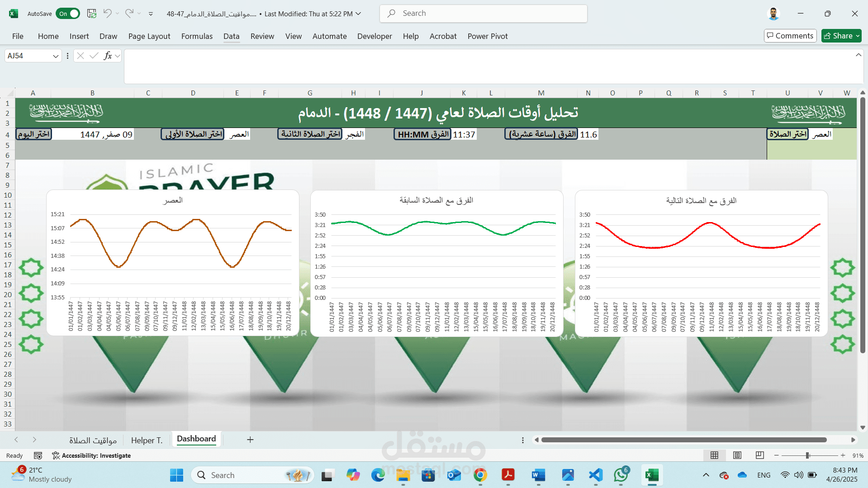Click the Undo arrow icon
868x488 pixels.
(107, 14)
